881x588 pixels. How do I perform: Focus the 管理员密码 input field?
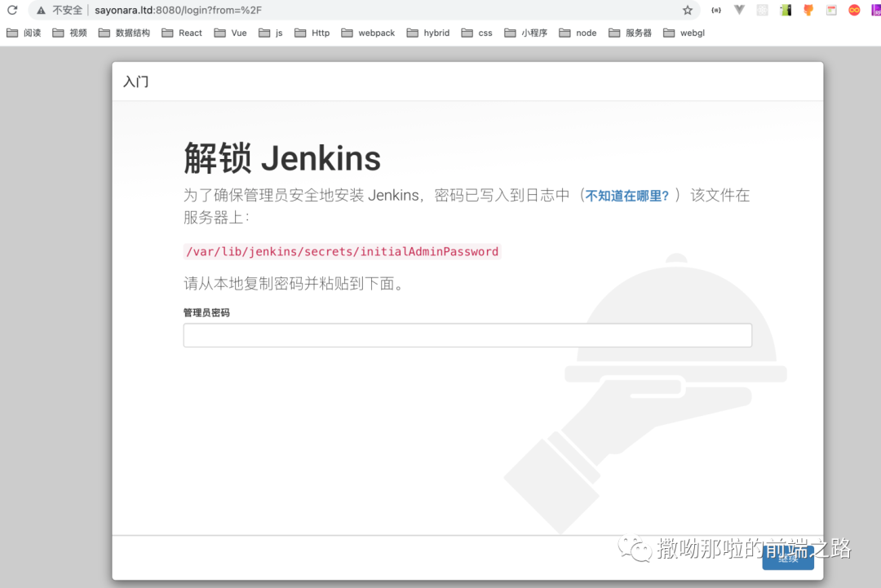(x=467, y=335)
